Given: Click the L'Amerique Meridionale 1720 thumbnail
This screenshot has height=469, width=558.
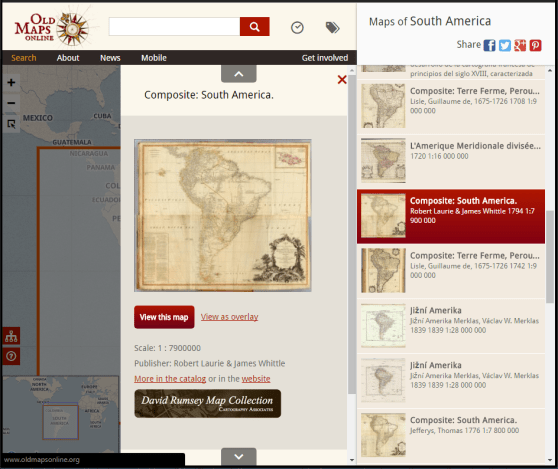Looking at the screenshot, I should [383, 160].
